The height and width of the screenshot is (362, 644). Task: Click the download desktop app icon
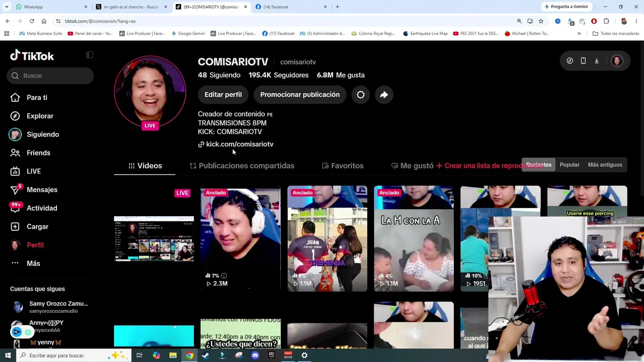[x=597, y=61]
